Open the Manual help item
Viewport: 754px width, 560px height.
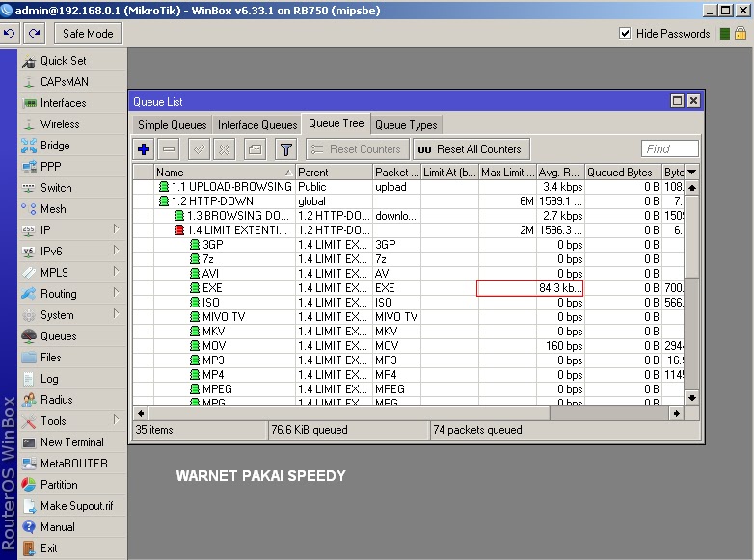[72, 526]
